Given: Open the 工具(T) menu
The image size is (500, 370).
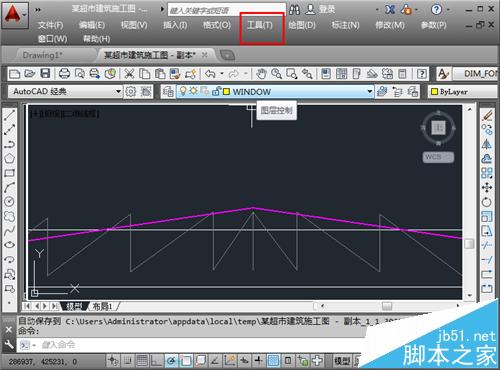Looking at the screenshot, I should pyautogui.click(x=260, y=25).
